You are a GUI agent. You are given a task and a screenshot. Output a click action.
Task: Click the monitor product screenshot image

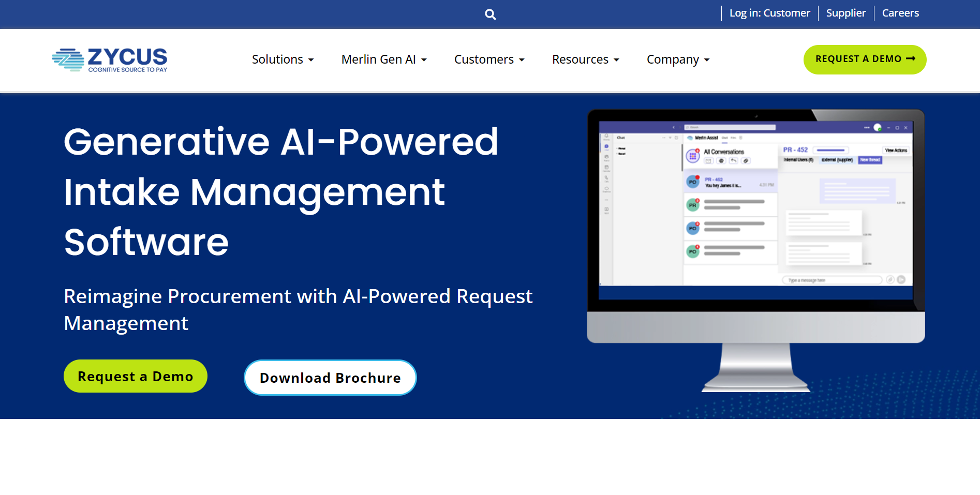pos(756,250)
